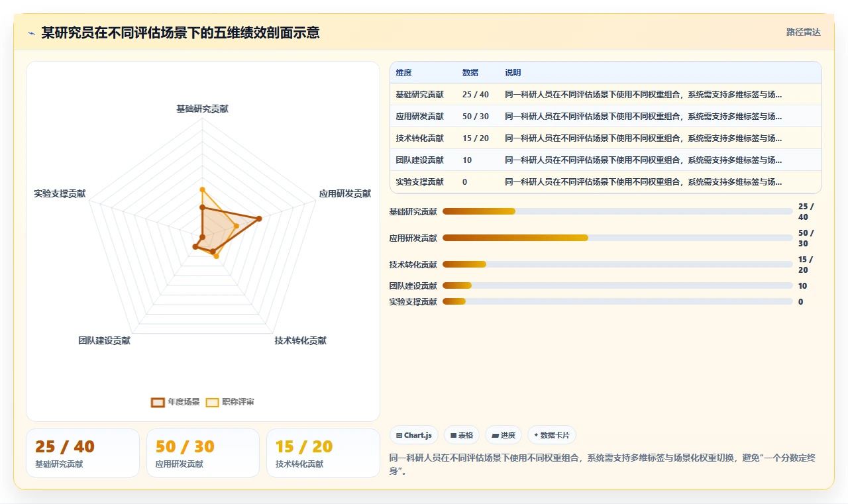Toggle the 职称评审 legend item
848x504 pixels.
click(x=230, y=402)
